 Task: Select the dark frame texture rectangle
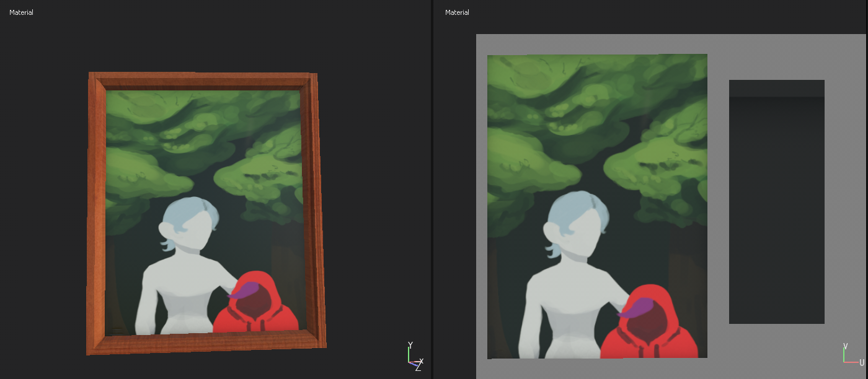pos(777,198)
